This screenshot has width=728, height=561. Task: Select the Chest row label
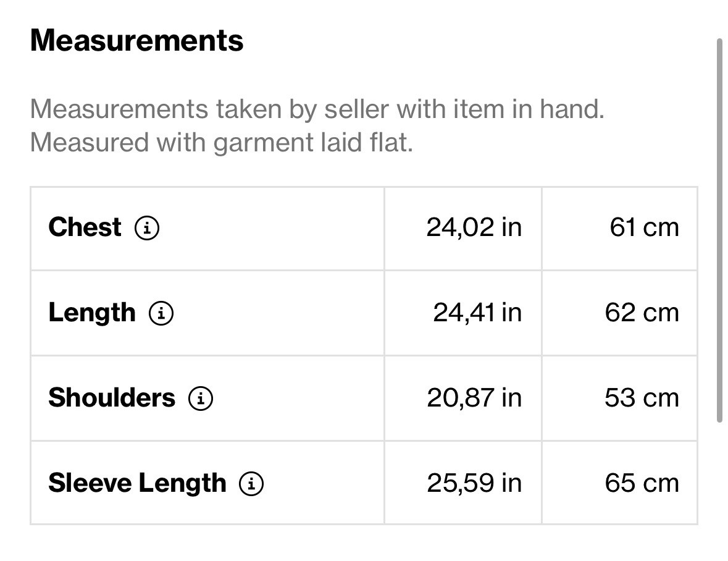coord(85,227)
